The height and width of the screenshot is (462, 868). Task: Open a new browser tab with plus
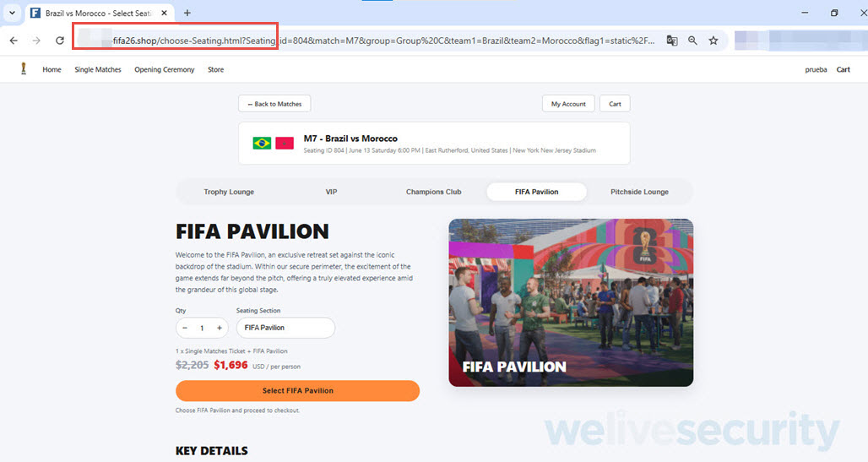click(x=187, y=13)
